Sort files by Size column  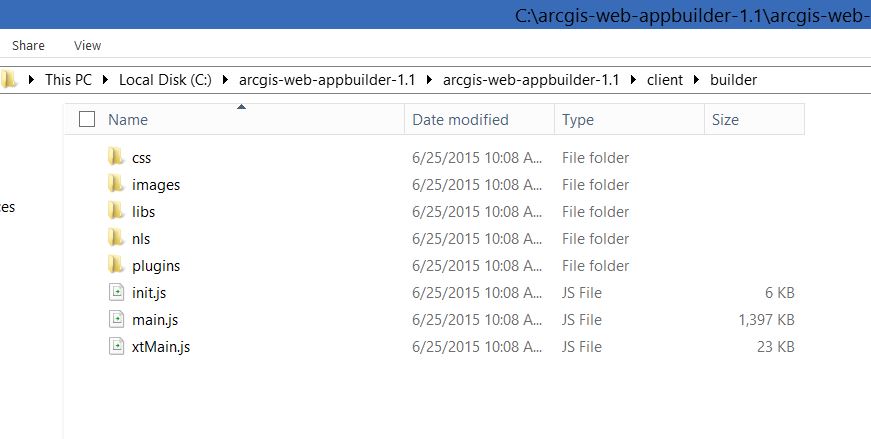[725, 120]
